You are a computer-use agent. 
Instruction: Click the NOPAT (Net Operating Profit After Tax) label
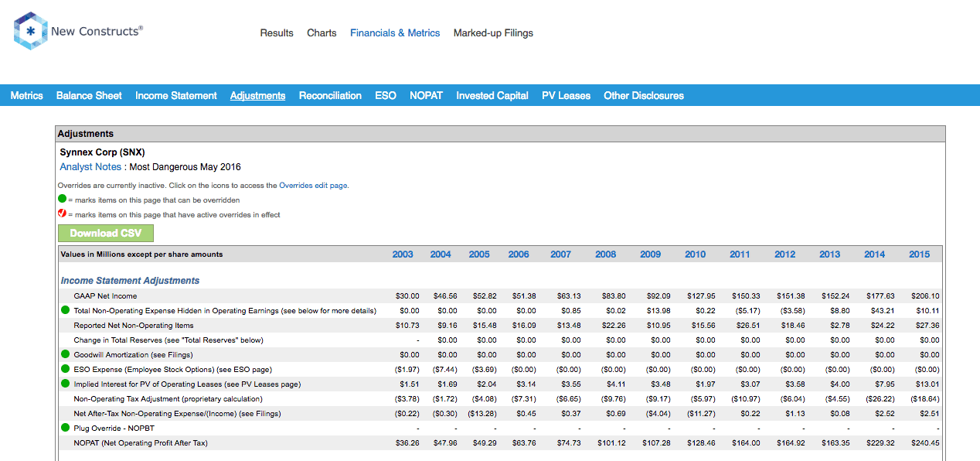pos(141,443)
